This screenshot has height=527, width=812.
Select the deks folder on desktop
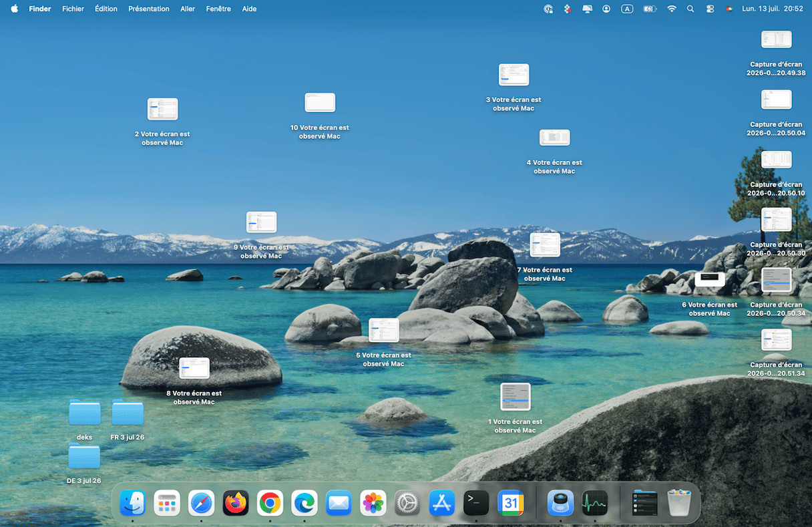click(x=85, y=413)
